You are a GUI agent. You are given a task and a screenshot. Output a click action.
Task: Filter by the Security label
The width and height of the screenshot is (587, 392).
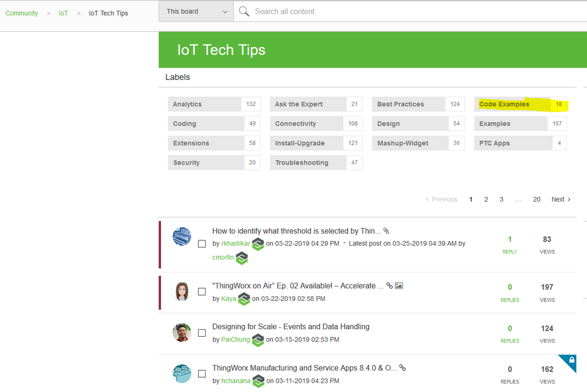coord(214,162)
